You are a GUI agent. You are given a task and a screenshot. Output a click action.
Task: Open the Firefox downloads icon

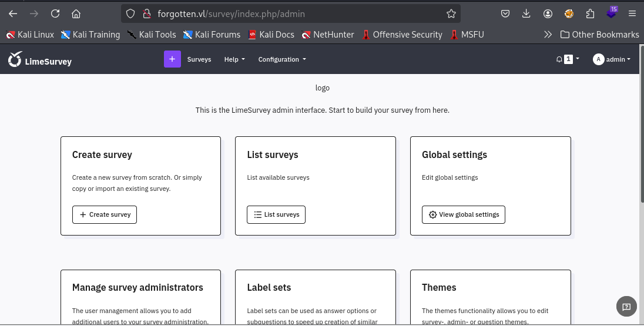(x=526, y=14)
